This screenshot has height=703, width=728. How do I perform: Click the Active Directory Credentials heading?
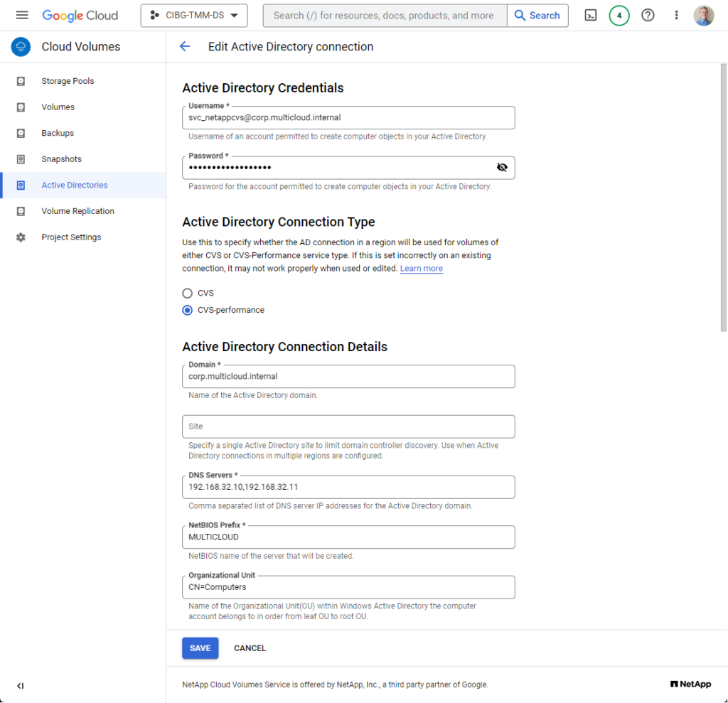(x=263, y=87)
